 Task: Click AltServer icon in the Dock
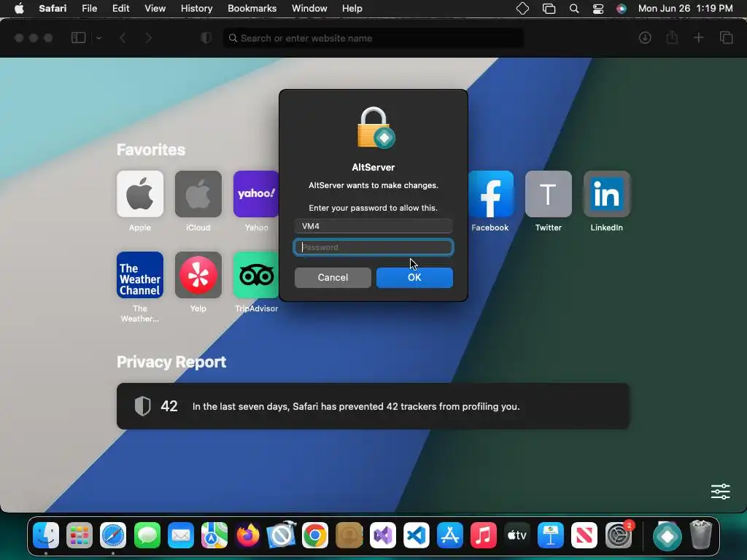coord(667,536)
